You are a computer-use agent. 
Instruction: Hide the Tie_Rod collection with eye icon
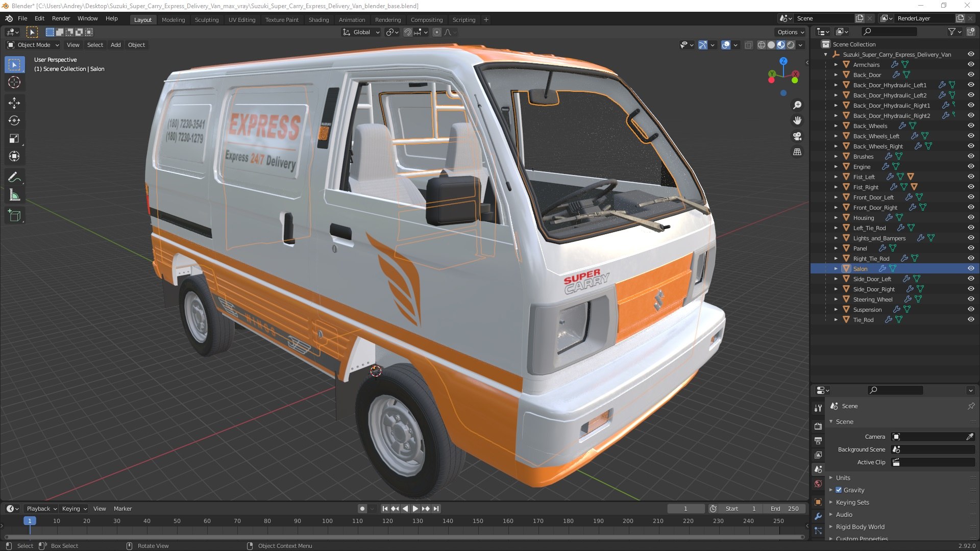tap(971, 319)
